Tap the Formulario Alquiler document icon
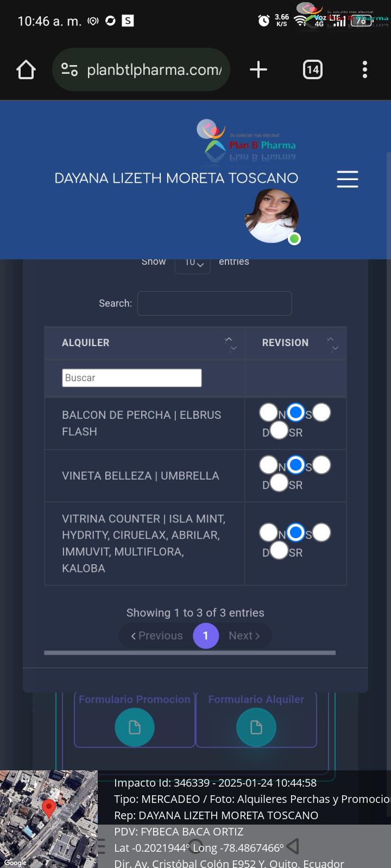This screenshot has height=868, width=391. (256, 727)
